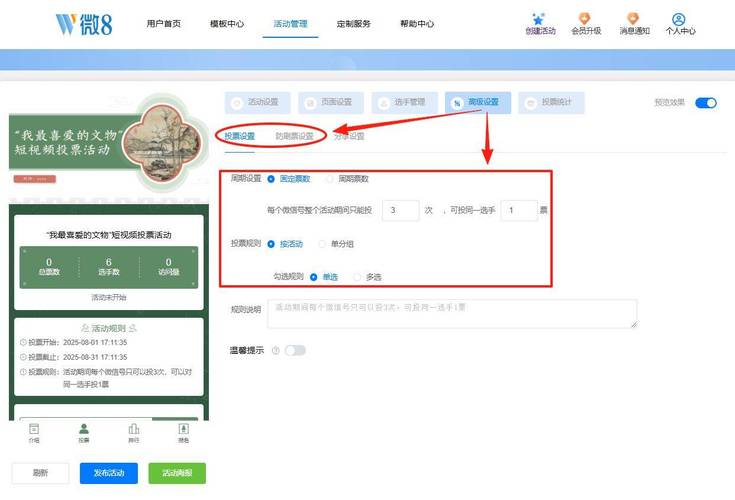Choose 多选 selection rule radio
This screenshot has height=500, width=735.
point(357,277)
